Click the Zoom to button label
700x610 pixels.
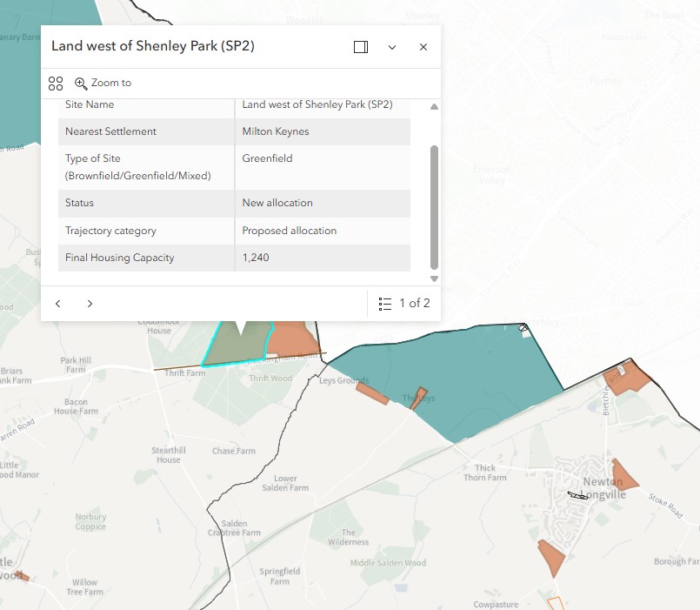(111, 83)
